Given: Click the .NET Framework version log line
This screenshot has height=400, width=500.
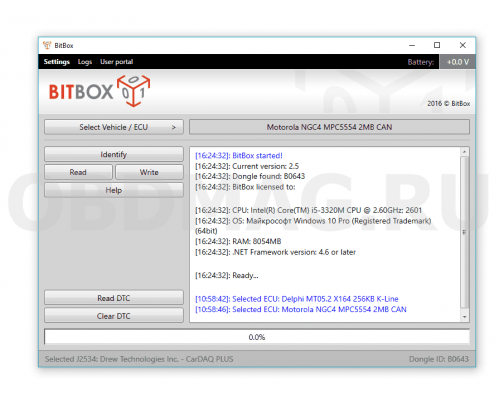Looking at the screenshot, I should [275, 252].
